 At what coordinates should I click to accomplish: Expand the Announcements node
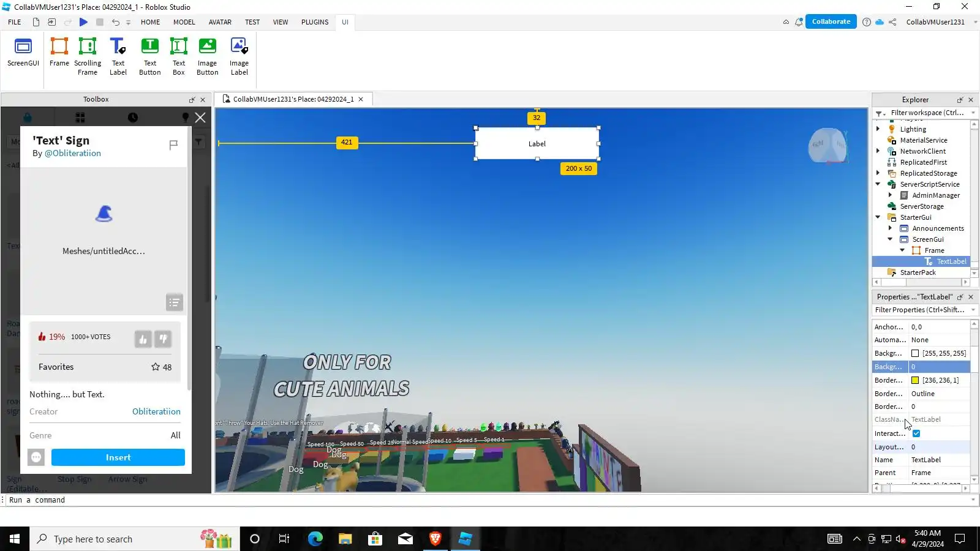[891, 228]
